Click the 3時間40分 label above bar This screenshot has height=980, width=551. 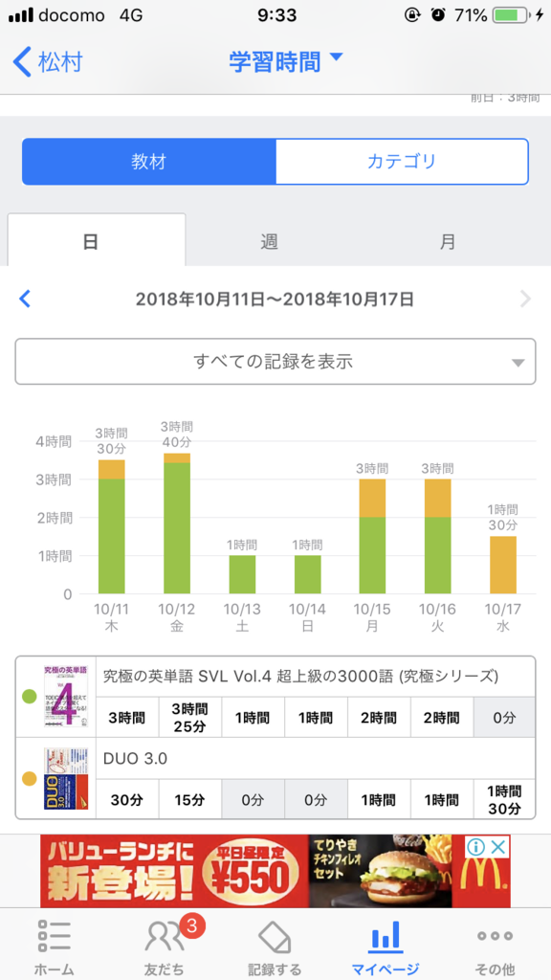(x=177, y=434)
